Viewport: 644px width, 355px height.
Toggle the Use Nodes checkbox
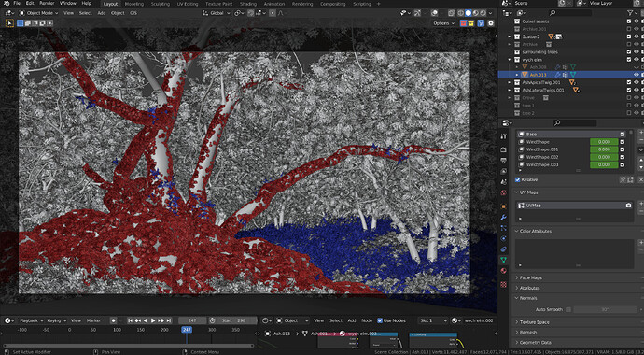click(x=380, y=320)
